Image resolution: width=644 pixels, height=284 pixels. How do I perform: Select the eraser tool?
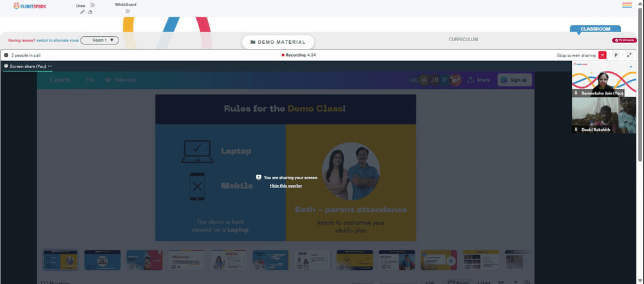[90, 12]
